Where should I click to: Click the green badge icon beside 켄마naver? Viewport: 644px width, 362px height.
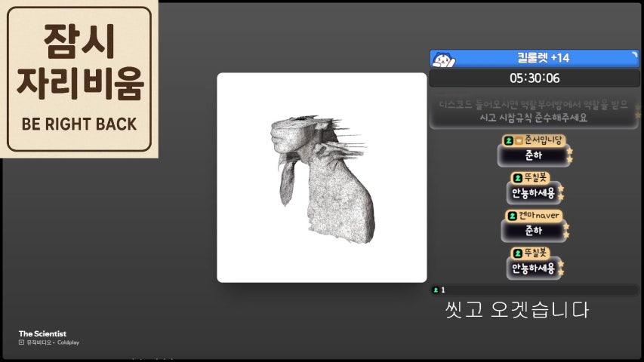pyautogui.click(x=512, y=216)
